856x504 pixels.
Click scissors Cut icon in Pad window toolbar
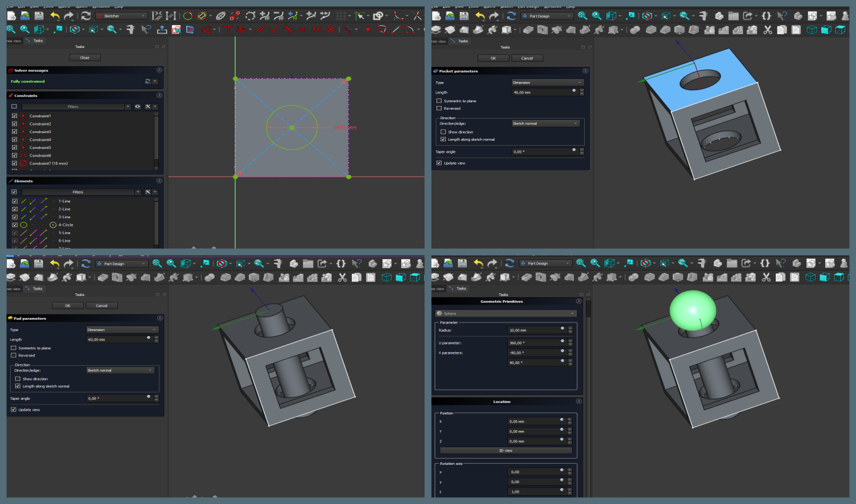[342, 276]
